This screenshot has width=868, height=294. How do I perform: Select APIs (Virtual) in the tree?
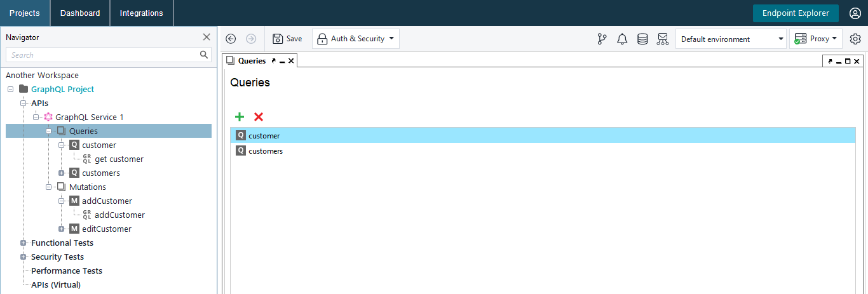pyautogui.click(x=56, y=284)
